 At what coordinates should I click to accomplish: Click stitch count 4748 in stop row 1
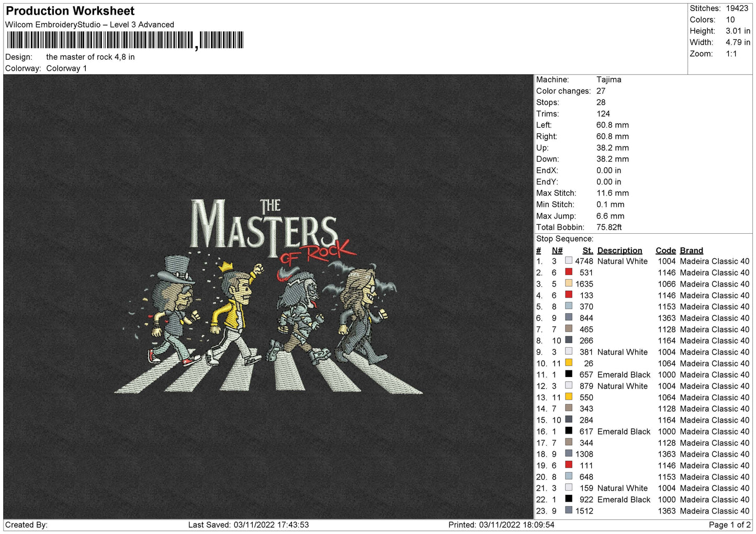coord(584,261)
